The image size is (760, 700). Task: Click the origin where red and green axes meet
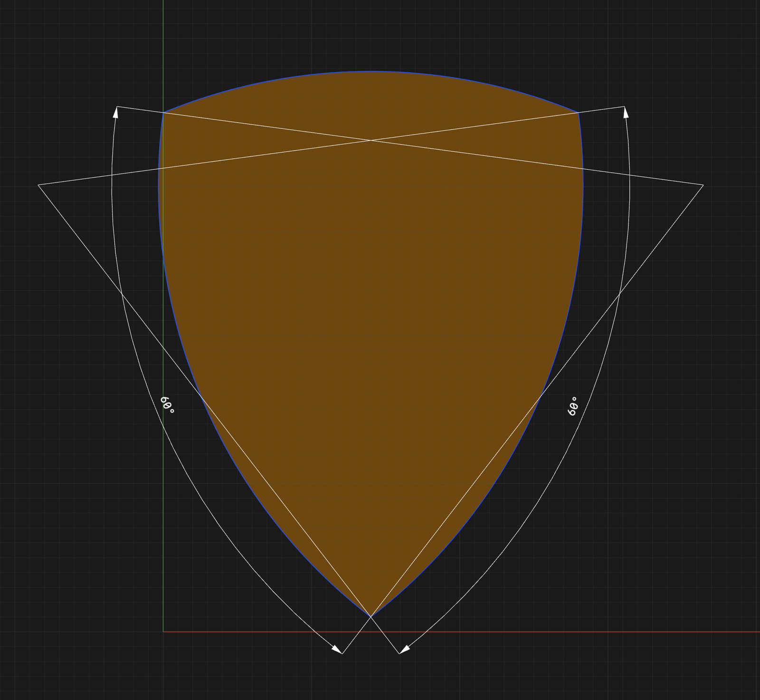tap(163, 632)
